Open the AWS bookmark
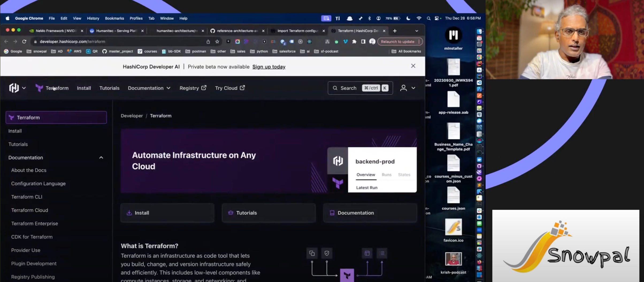 pyautogui.click(x=74, y=51)
